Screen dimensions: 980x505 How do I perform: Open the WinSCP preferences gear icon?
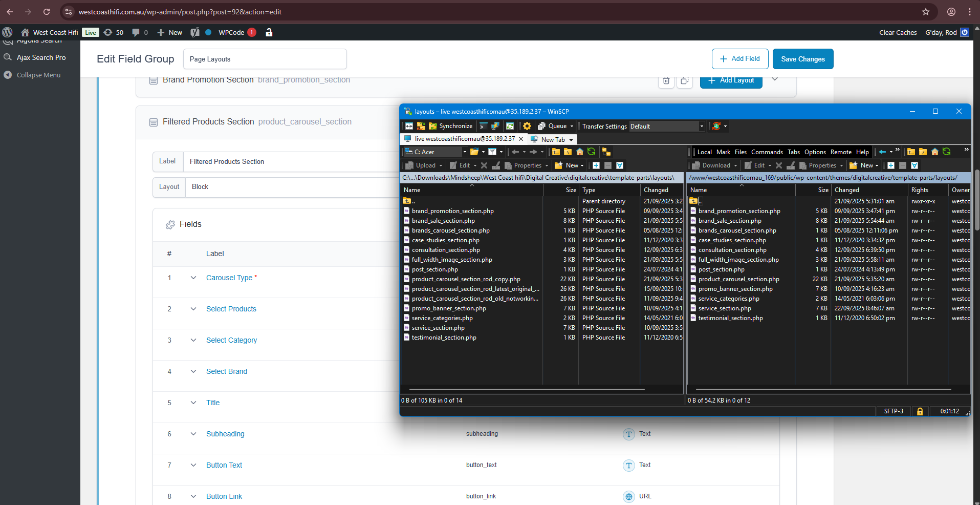[527, 126]
